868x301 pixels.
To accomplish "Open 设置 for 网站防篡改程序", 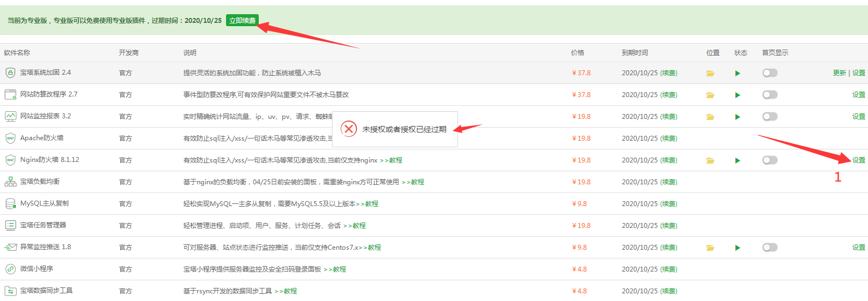I will tap(859, 95).
